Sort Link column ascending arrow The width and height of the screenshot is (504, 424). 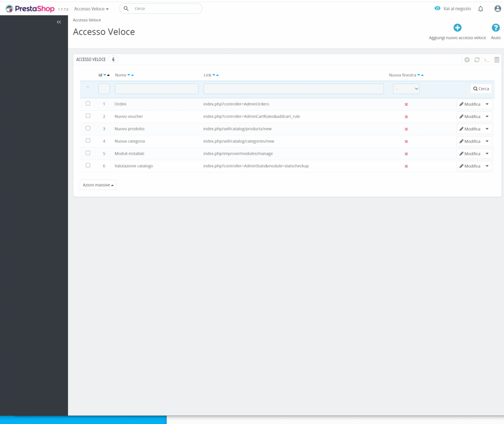pos(217,75)
